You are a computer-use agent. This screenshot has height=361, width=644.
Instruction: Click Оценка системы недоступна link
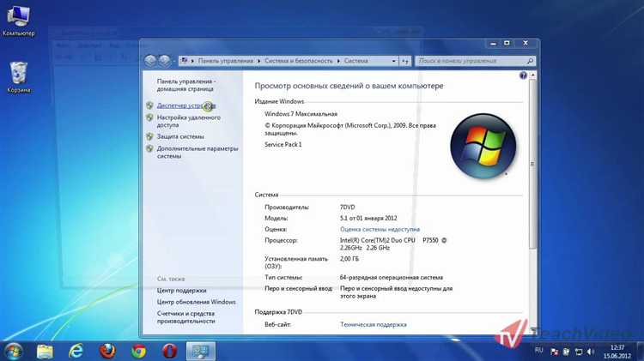pyautogui.click(x=380, y=229)
